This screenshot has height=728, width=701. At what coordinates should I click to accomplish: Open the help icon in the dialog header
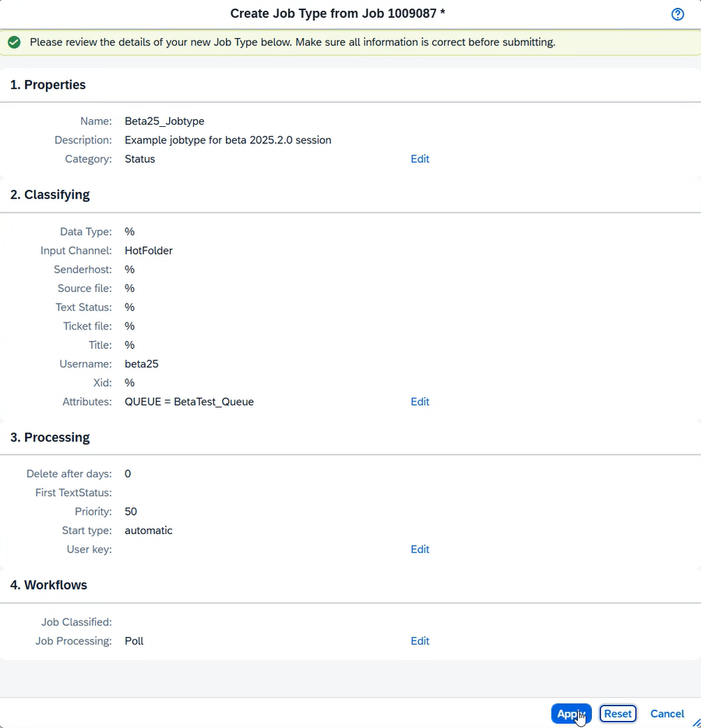coord(677,14)
